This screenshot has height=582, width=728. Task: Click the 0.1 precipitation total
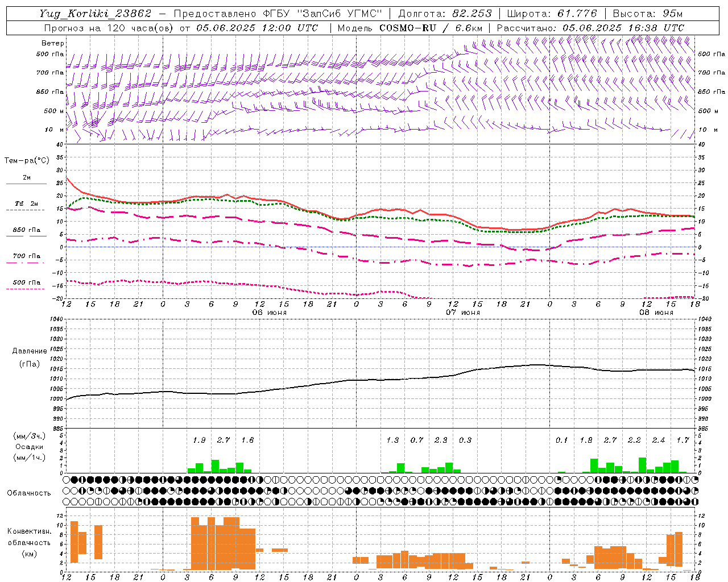[x=562, y=440]
